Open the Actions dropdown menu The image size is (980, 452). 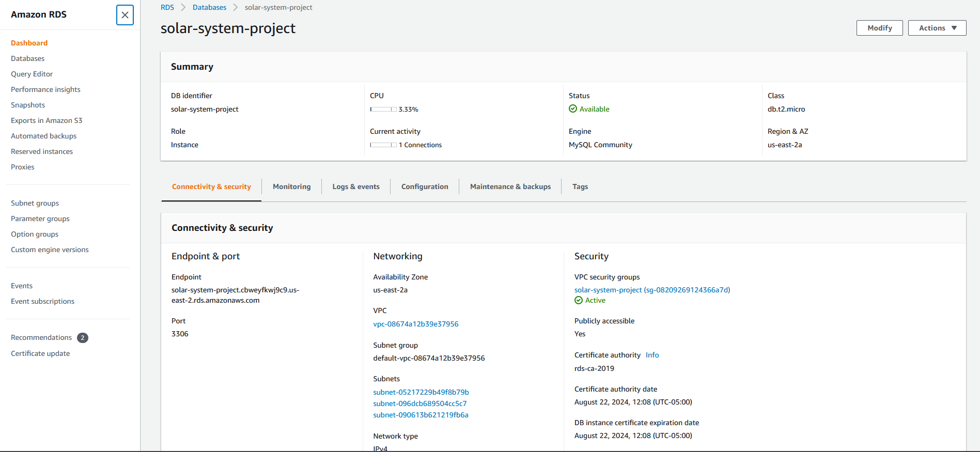coord(937,28)
